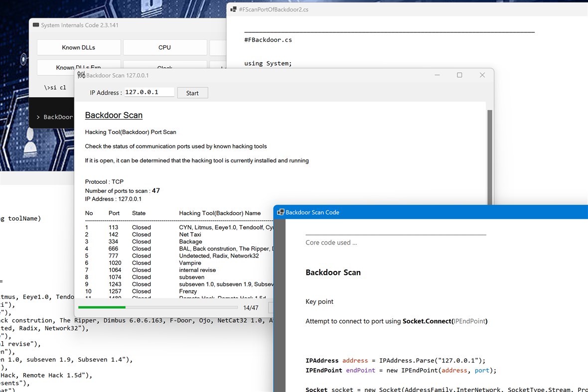Click the green scan progress bar
588x392 pixels.
click(x=102, y=307)
